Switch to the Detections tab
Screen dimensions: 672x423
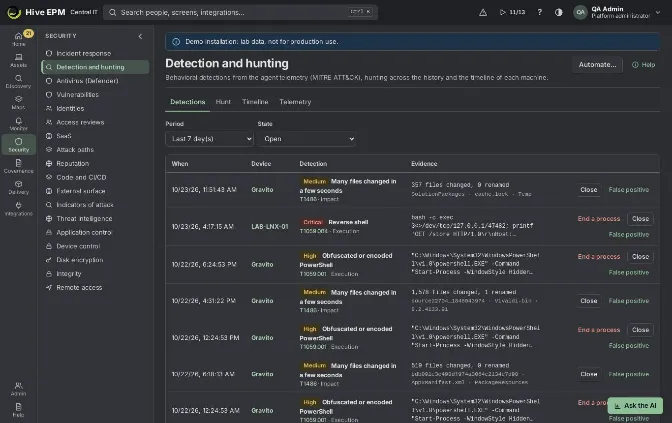[x=188, y=102]
